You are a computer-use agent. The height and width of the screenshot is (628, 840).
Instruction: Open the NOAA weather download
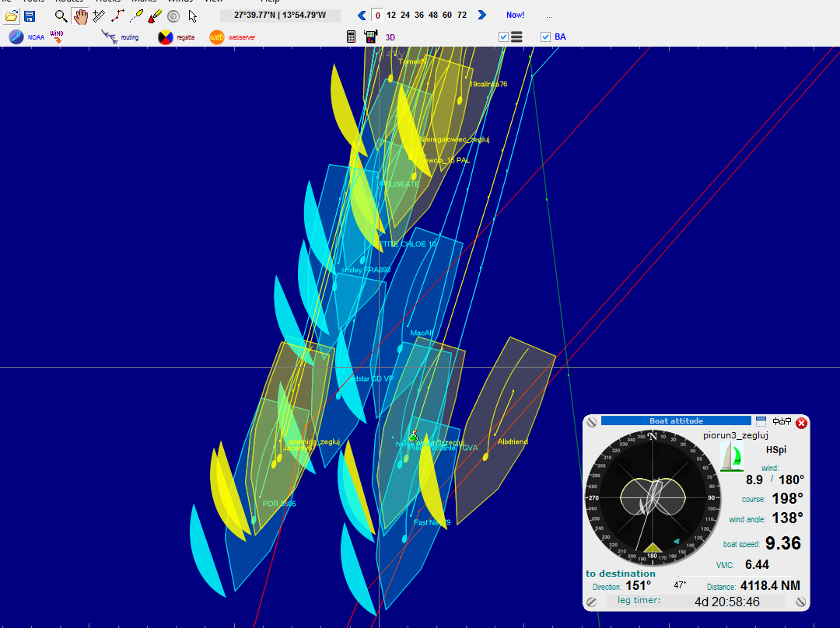[26, 37]
